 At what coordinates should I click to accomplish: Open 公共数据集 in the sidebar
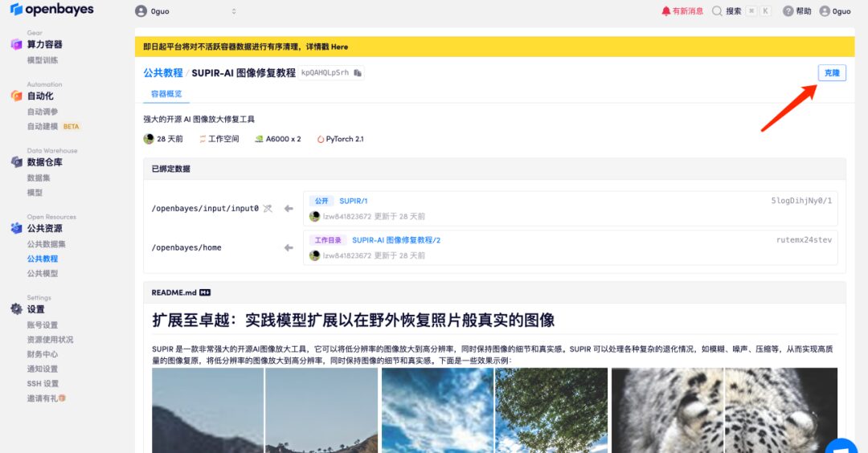(46, 244)
